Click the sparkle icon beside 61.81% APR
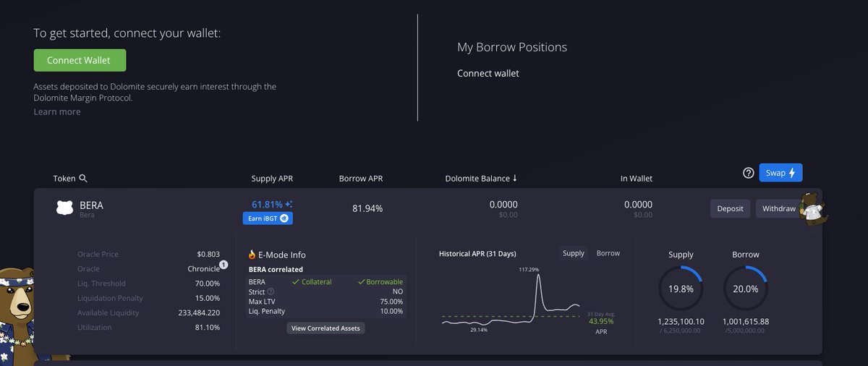Viewport: 868px width, 366px height. (x=289, y=205)
